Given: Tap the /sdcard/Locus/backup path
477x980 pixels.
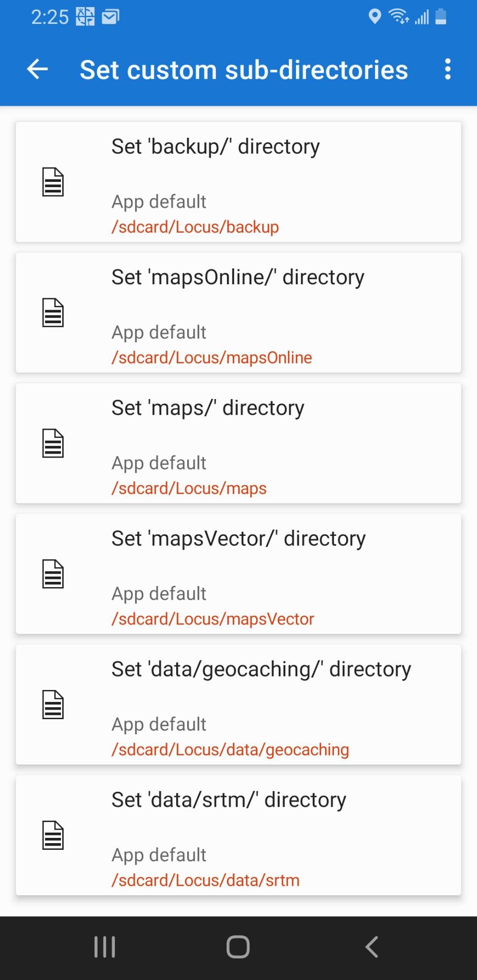Looking at the screenshot, I should 195,227.
